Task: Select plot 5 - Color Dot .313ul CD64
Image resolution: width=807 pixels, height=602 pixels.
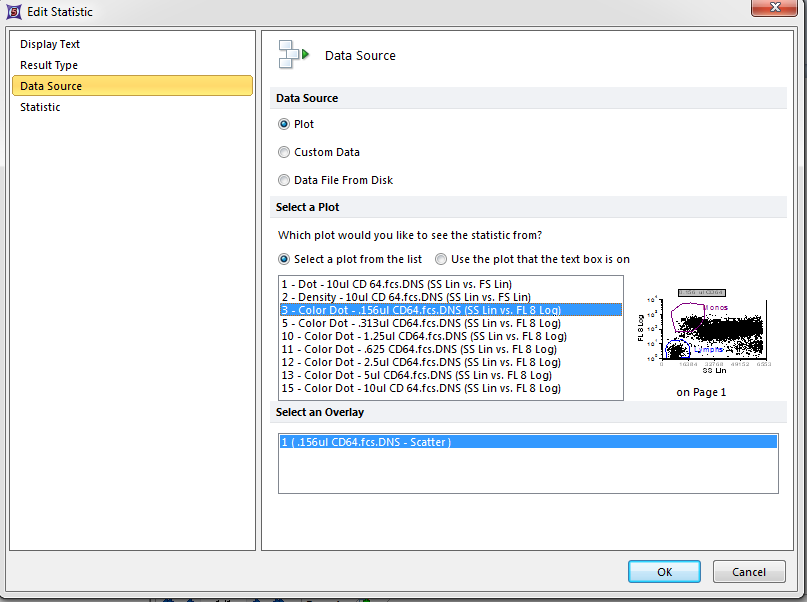Action: 420,323
